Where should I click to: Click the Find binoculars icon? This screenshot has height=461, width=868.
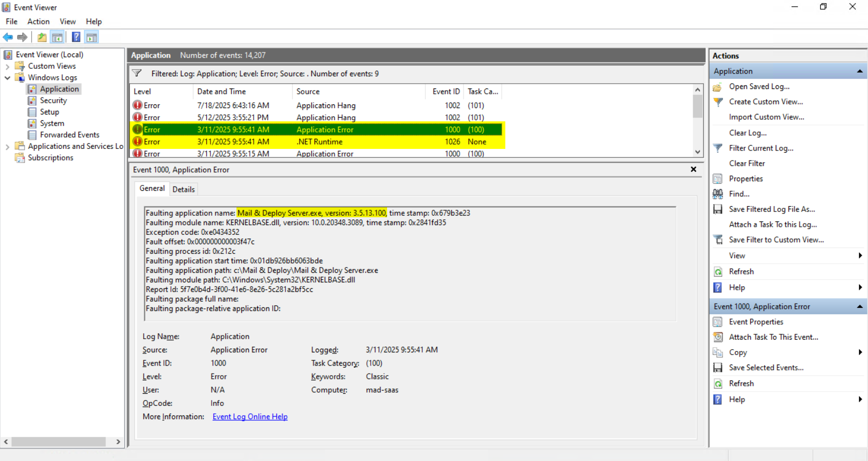(x=717, y=194)
